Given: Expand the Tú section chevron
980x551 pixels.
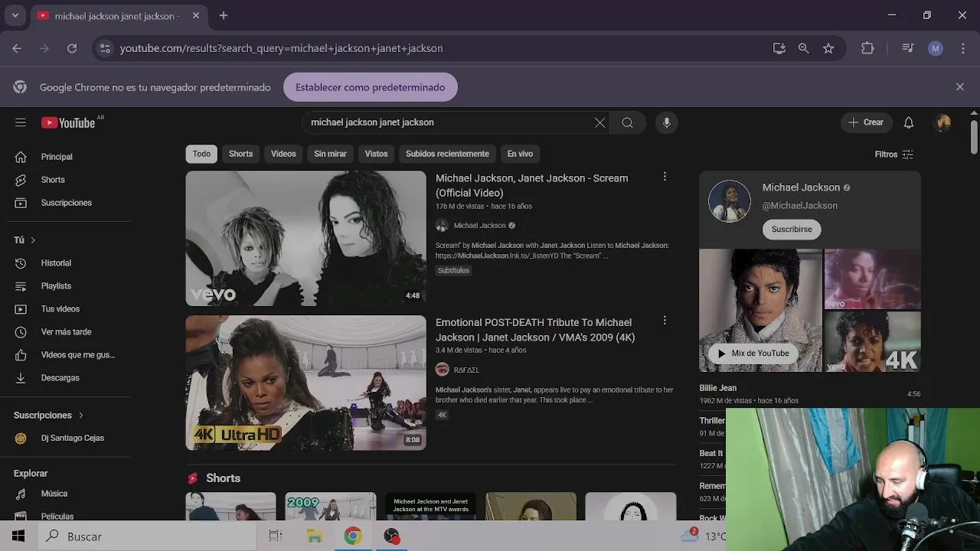Looking at the screenshot, I should click(33, 240).
